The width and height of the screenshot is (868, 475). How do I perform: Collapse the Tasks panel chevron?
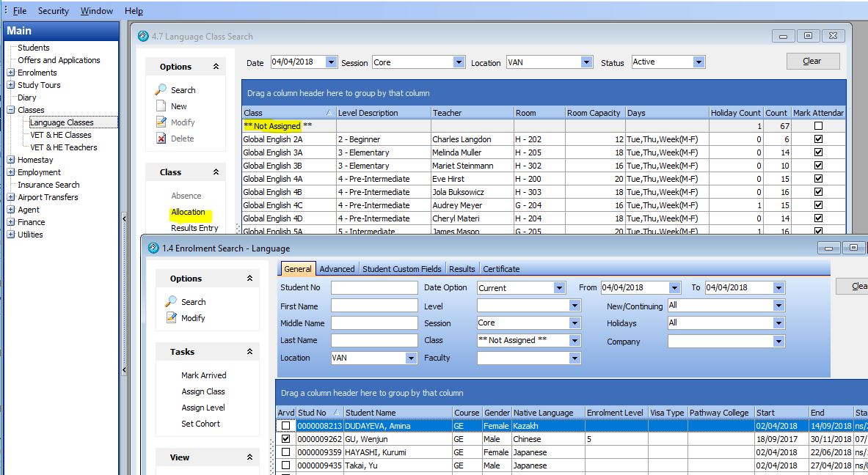249,352
